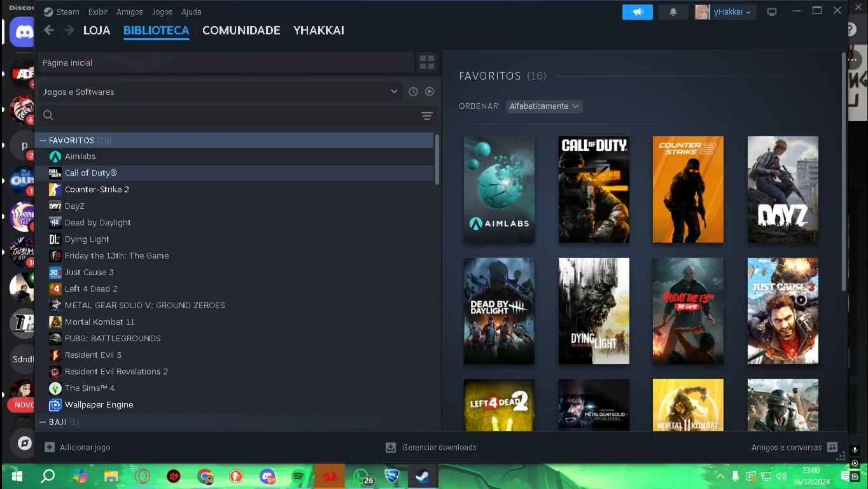Open the DayZ cover art
Viewport: 868px width, 489px height.
tap(783, 189)
